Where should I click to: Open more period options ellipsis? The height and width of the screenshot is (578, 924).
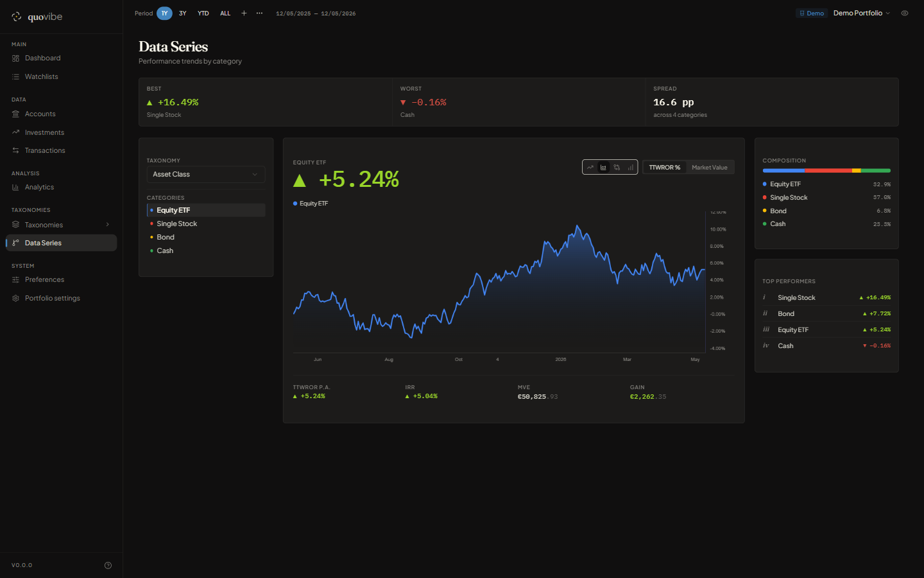pyautogui.click(x=259, y=13)
